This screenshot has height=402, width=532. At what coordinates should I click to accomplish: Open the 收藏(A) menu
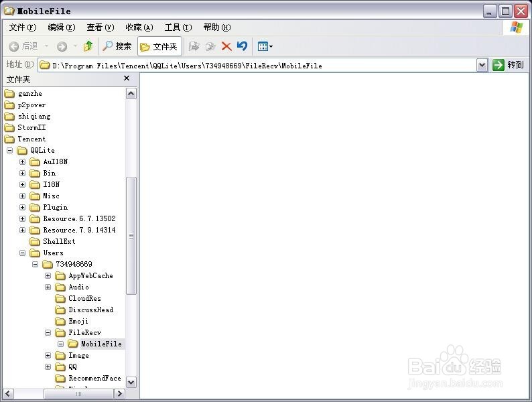(139, 27)
